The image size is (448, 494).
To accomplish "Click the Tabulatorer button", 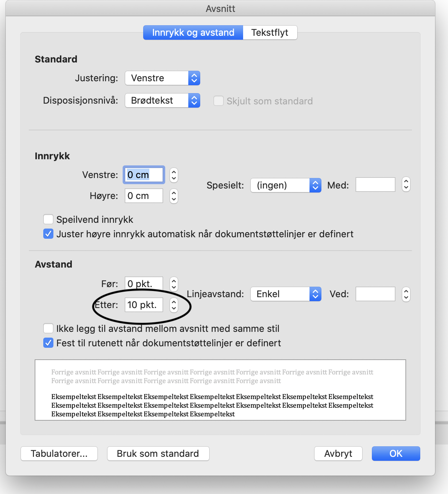I will click(x=59, y=454).
